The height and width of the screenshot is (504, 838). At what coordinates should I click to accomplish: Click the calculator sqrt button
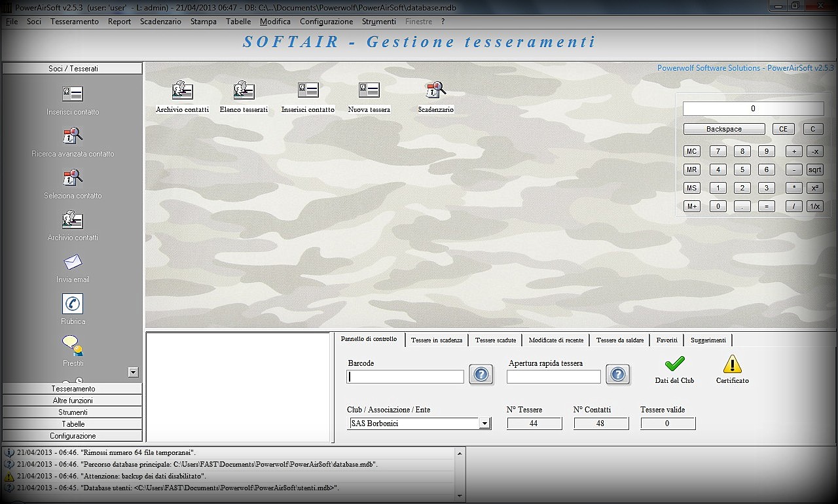(x=814, y=170)
